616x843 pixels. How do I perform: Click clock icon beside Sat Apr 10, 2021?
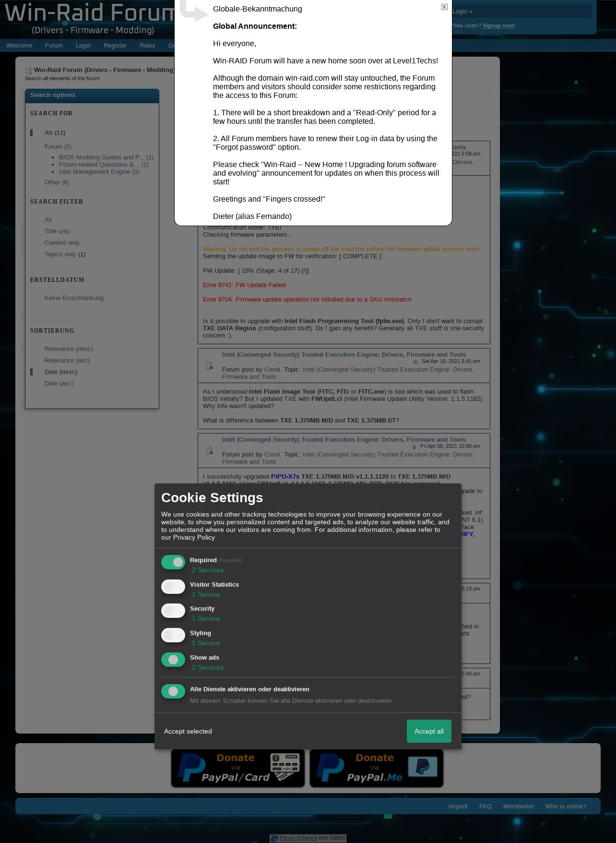click(x=415, y=361)
